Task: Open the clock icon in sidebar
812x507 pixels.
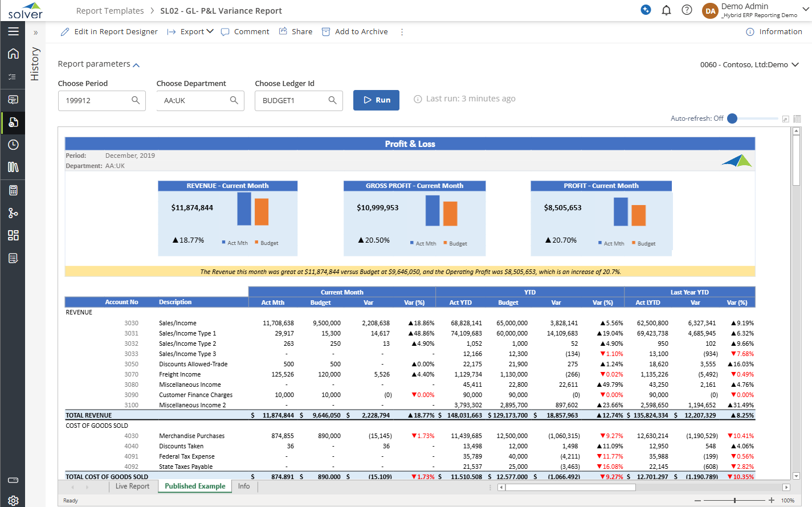Action: [13, 145]
